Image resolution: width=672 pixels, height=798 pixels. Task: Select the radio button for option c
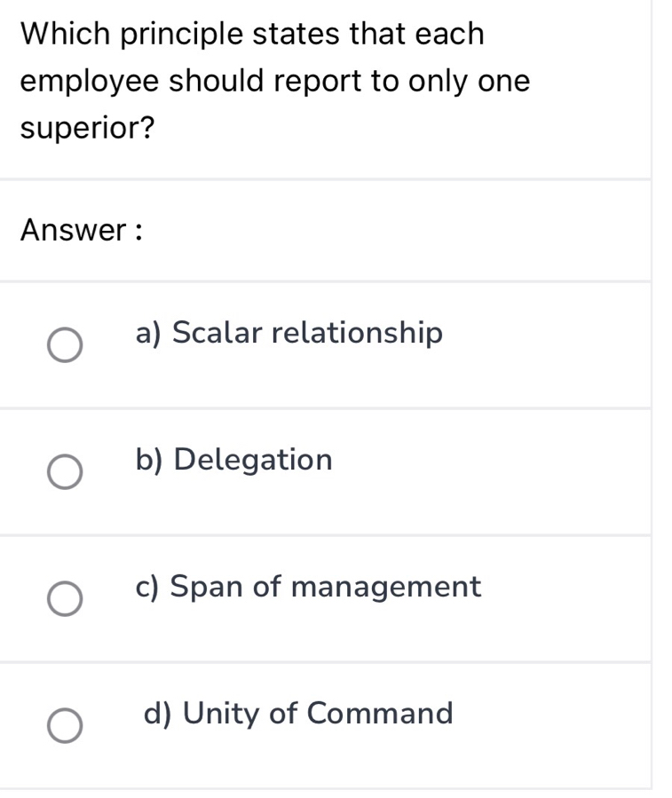(67, 599)
